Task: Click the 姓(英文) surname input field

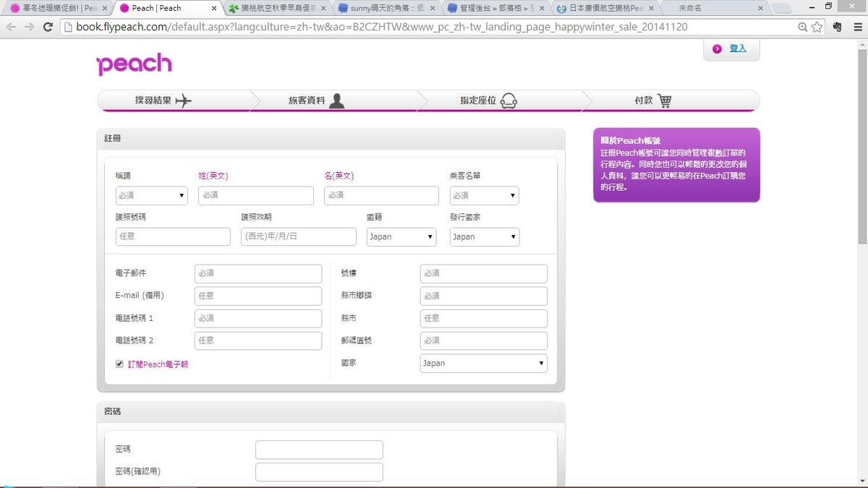Action: (x=255, y=195)
